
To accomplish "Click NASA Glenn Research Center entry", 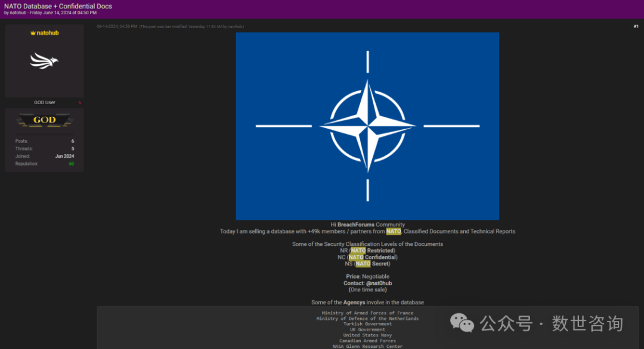I will [367, 347].
